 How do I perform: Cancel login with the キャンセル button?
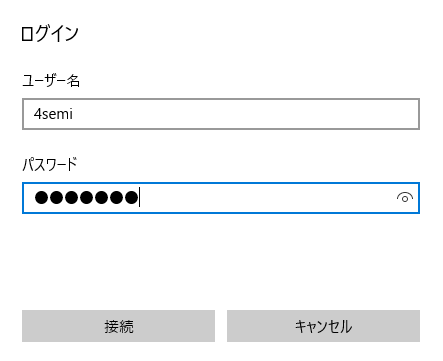(323, 326)
